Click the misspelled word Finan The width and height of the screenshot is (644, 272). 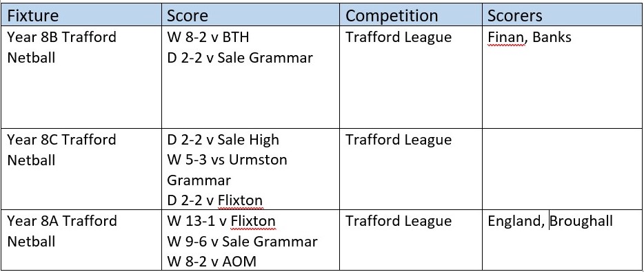(506, 37)
